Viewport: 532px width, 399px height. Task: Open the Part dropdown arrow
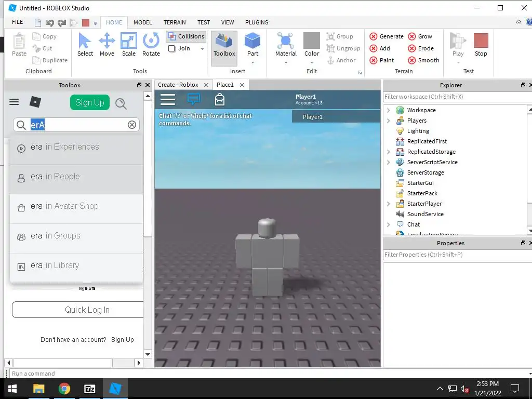pos(252,62)
